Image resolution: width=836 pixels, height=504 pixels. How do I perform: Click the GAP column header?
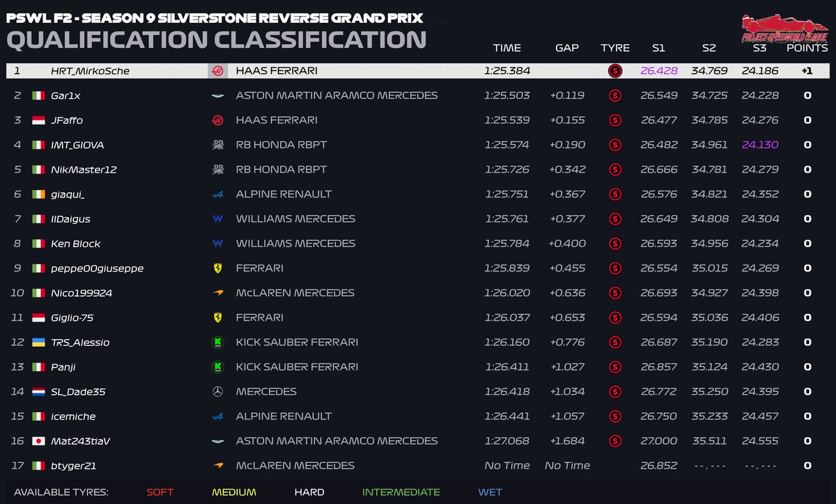tap(567, 48)
